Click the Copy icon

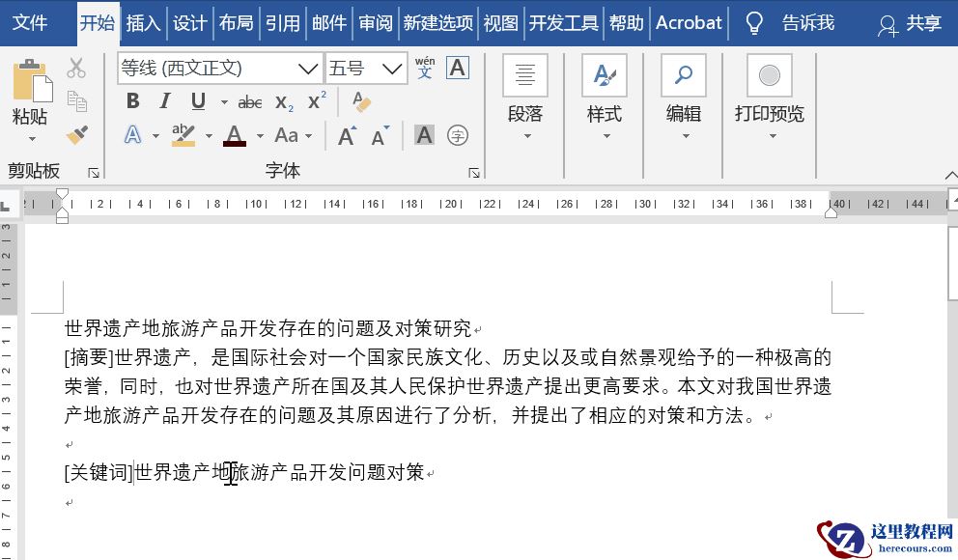click(x=77, y=100)
